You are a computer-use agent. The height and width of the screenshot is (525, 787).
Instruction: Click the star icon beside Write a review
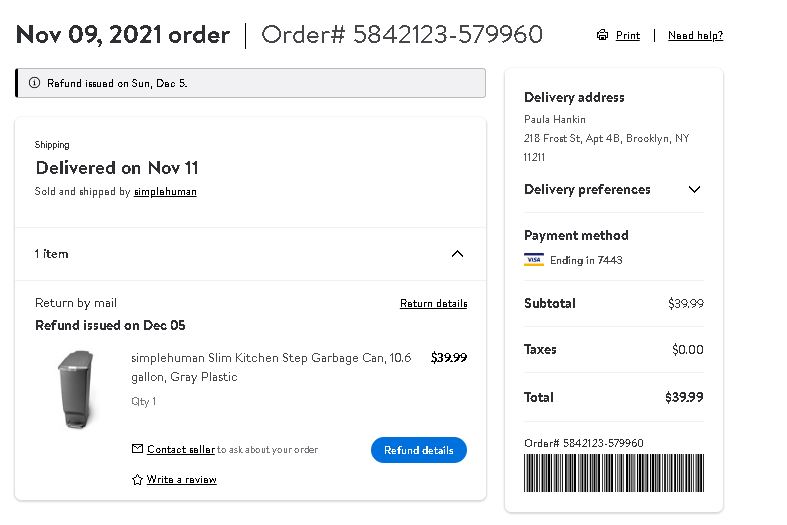pyautogui.click(x=137, y=480)
